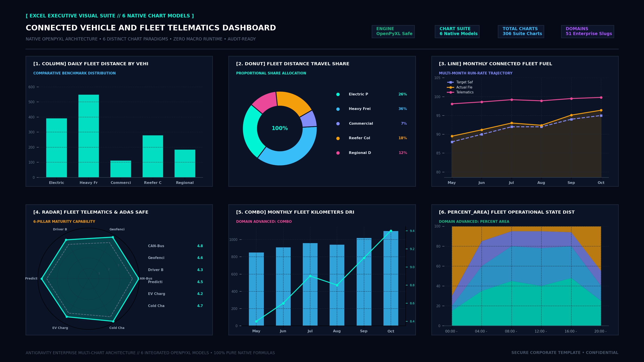The height and width of the screenshot is (362, 644).
Task: Click the 4.8 CAN-Bus radar score
Action: (200, 246)
